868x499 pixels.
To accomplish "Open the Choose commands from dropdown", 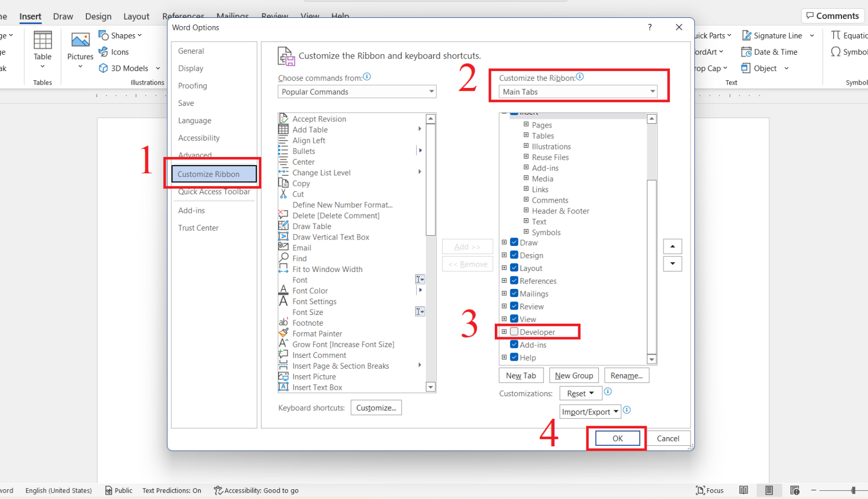I will (x=357, y=92).
